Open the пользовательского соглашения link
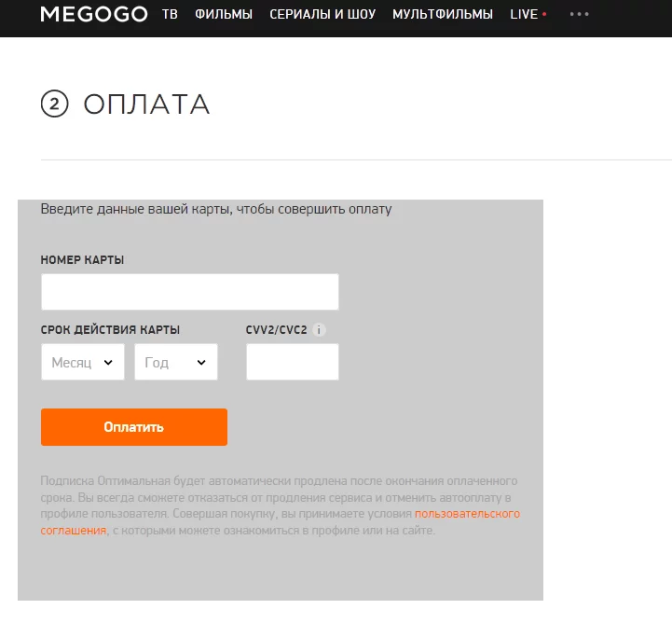The width and height of the screenshot is (672, 623). click(x=467, y=514)
